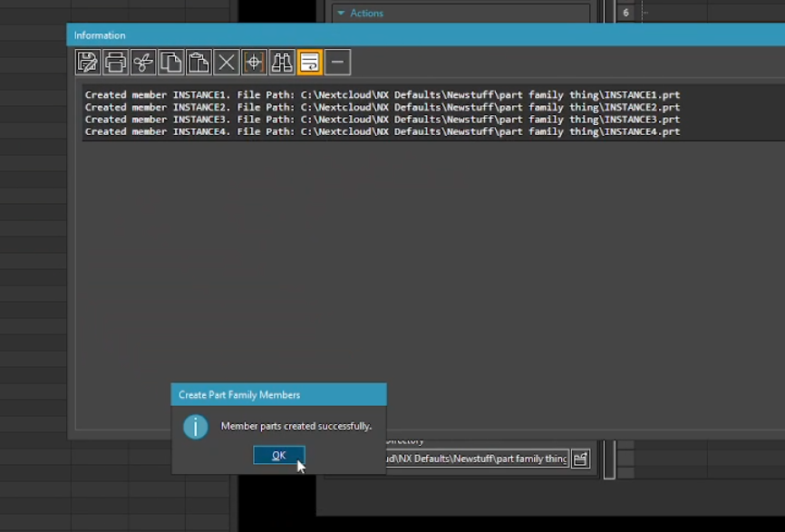Click the Create Part Family Members title bar

pos(279,394)
